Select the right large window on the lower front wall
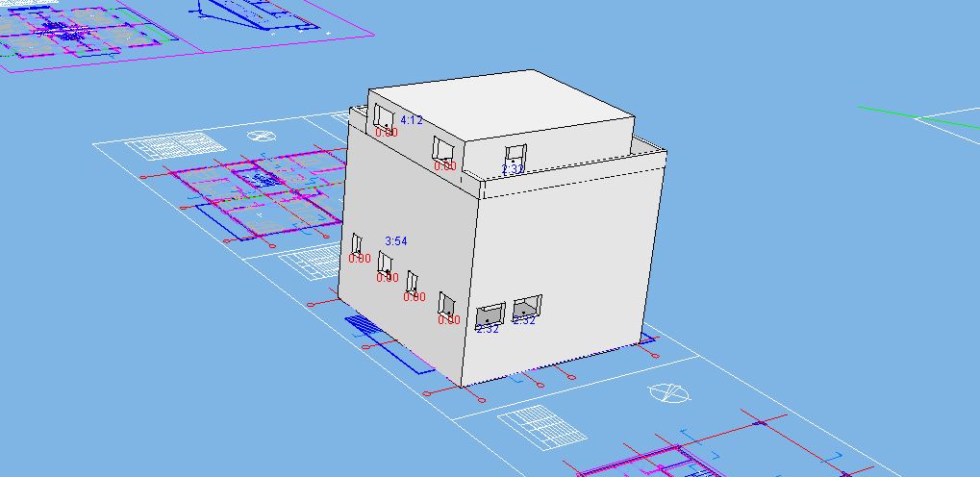This screenshot has height=477, width=980. pos(526,308)
